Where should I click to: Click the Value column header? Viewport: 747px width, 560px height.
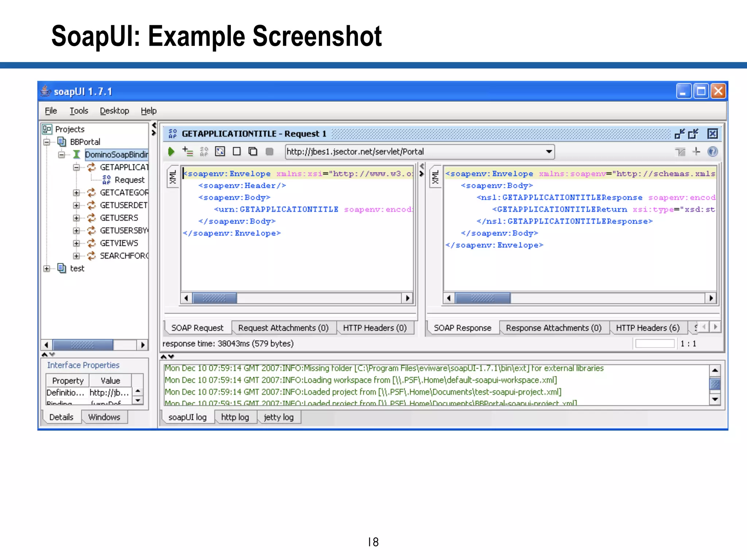coord(110,381)
